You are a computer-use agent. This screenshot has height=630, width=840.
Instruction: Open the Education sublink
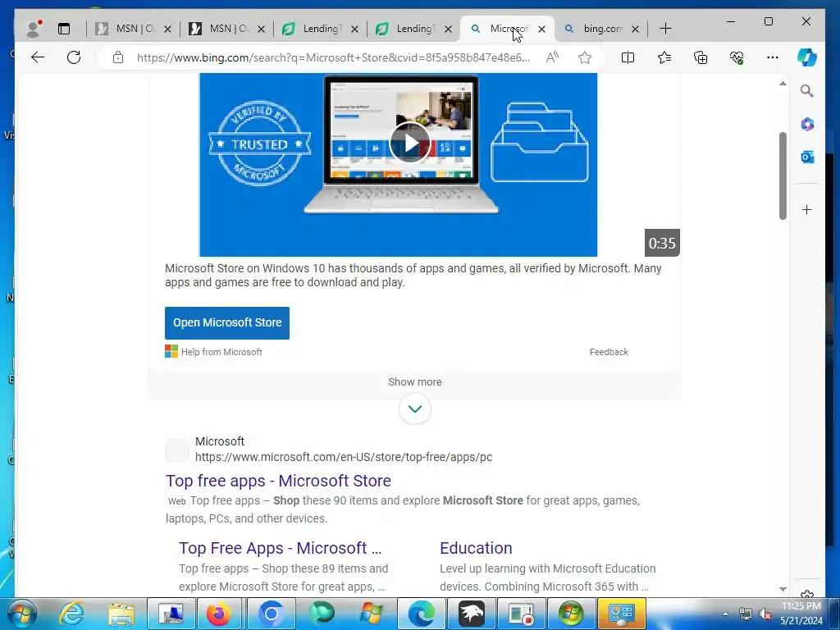pos(476,548)
